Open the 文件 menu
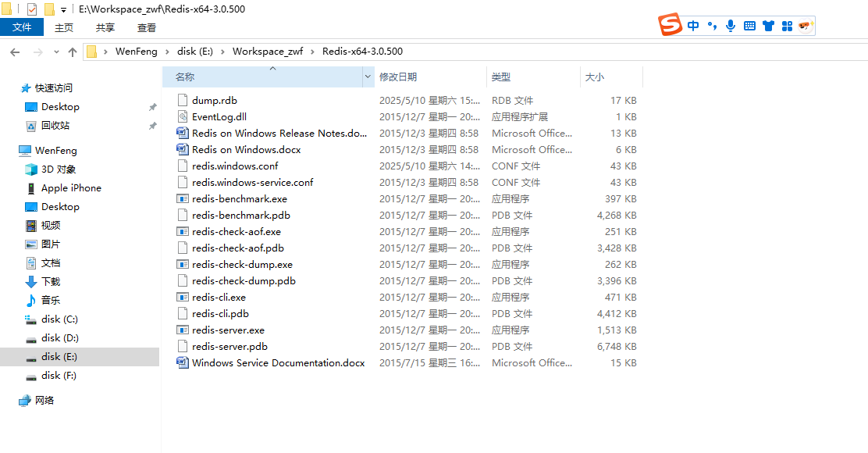Image resolution: width=868 pixels, height=453 pixels. 22,27
